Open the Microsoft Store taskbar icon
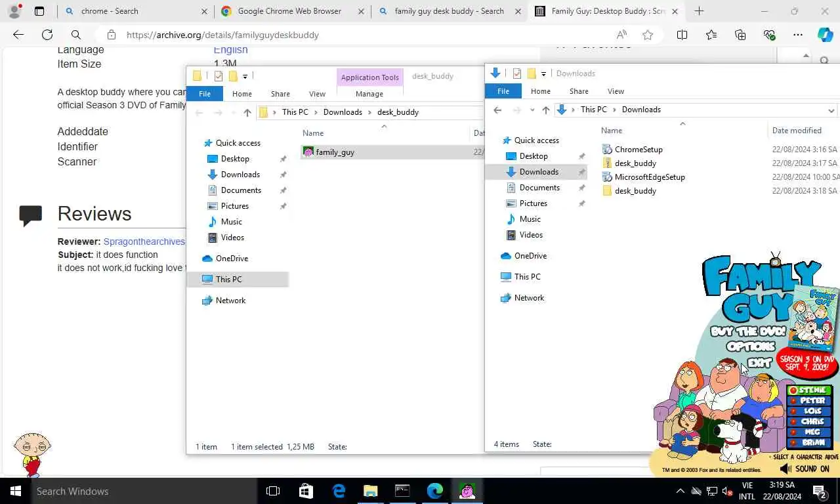The image size is (840, 504). [x=306, y=491]
